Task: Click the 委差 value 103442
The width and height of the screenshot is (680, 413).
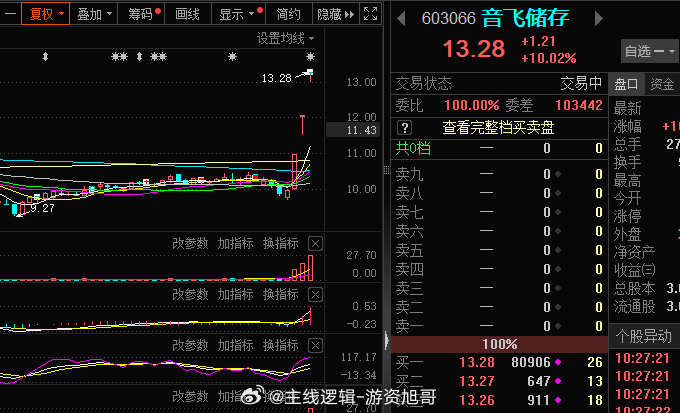Action: (x=579, y=105)
